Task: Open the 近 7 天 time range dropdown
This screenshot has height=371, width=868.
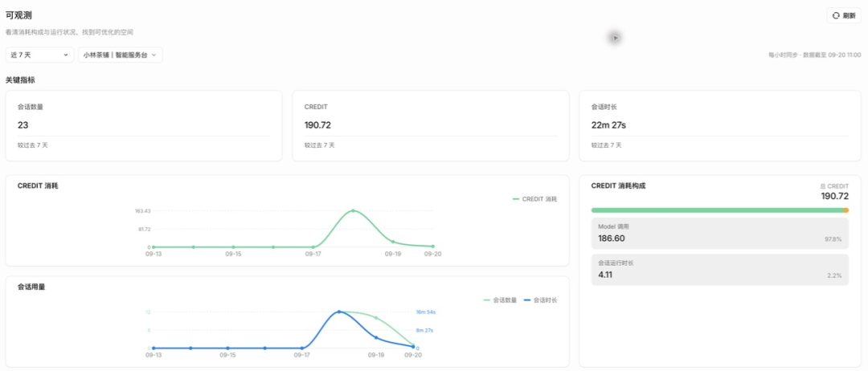Action: pyautogui.click(x=40, y=55)
